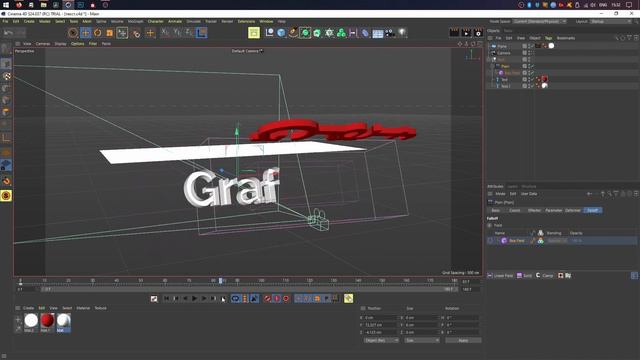Go to start of animation
This screenshot has height=360, width=640.
coord(167,299)
